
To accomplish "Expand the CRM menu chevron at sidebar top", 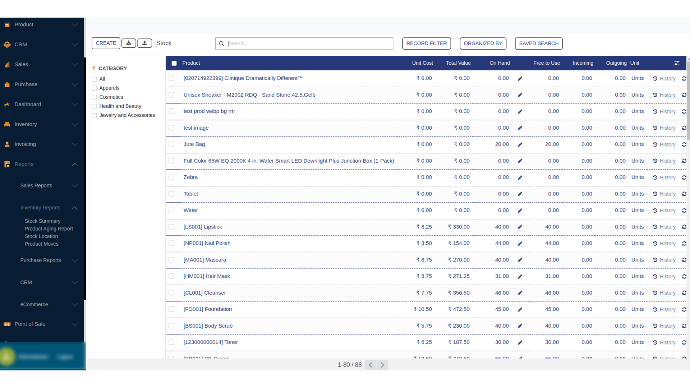I will coord(75,45).
